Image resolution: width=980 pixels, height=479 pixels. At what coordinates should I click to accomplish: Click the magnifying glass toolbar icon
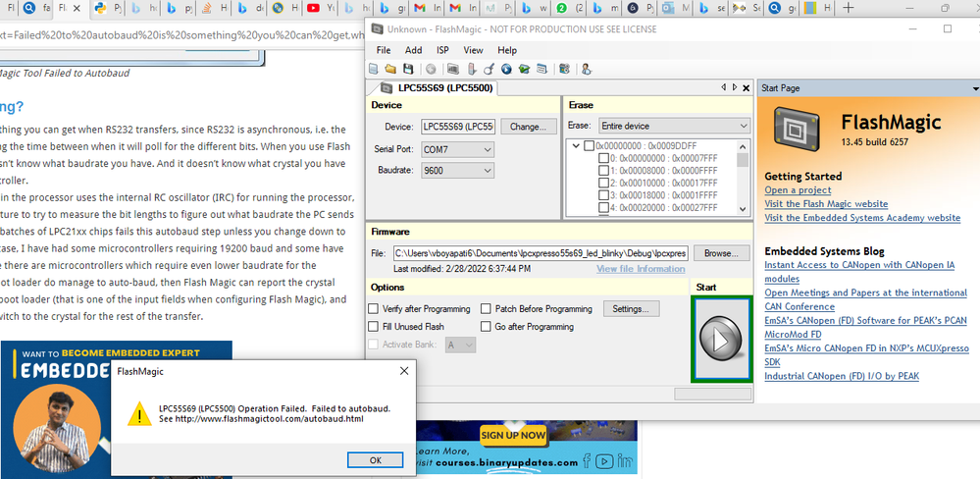coord(490,69)
